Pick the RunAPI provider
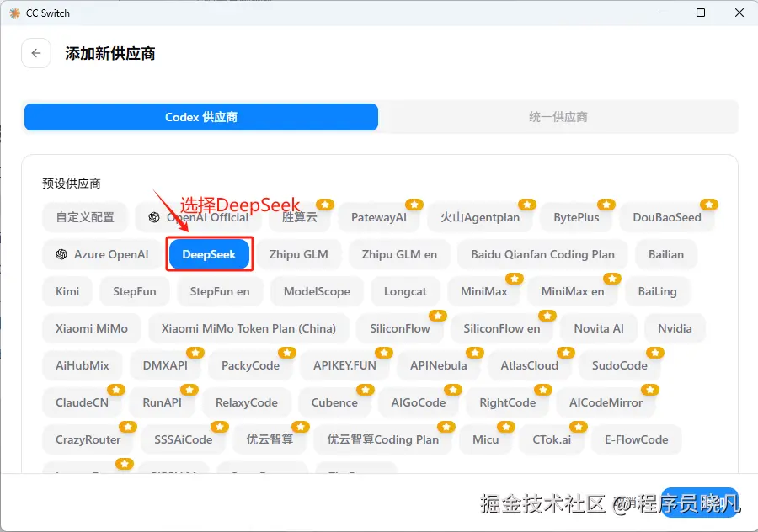 (x=163, y=402)
